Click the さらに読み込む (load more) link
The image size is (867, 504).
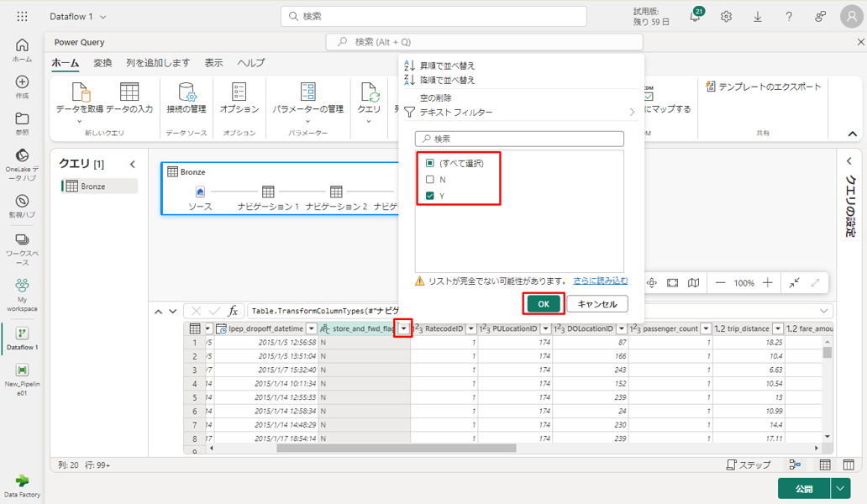(600, 281)
